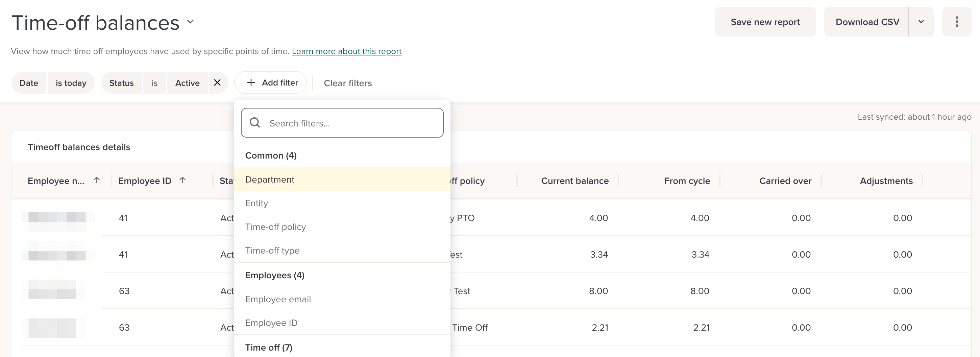Click the three-dot more options icon
Viewport: 980px width, 357px height.
[956, 22]
